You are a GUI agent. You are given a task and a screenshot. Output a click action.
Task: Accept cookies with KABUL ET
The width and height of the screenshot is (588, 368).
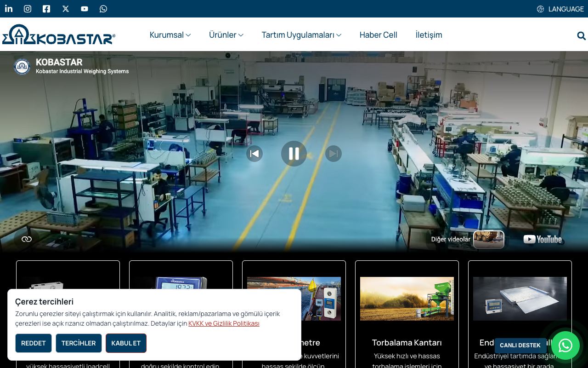(x=126, y=343)
